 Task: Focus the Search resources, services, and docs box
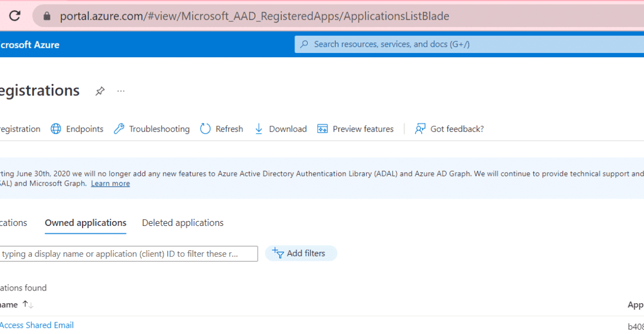click(x=469, y=45)
